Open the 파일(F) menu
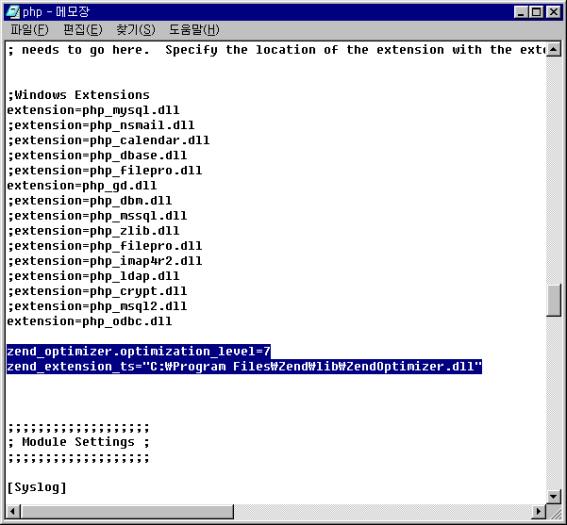 coord(29,30)
